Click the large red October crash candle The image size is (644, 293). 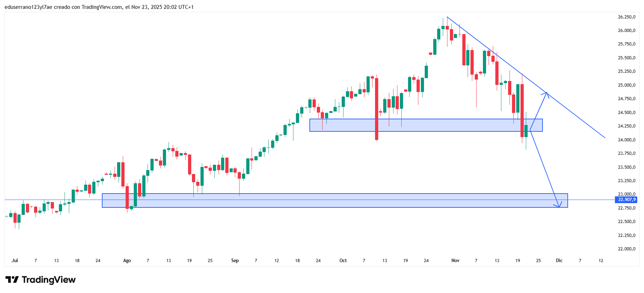[376, 108]
